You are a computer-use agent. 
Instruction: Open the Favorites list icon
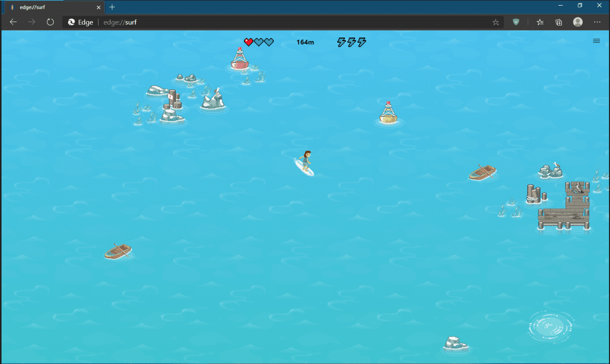[x=540, y=22]
